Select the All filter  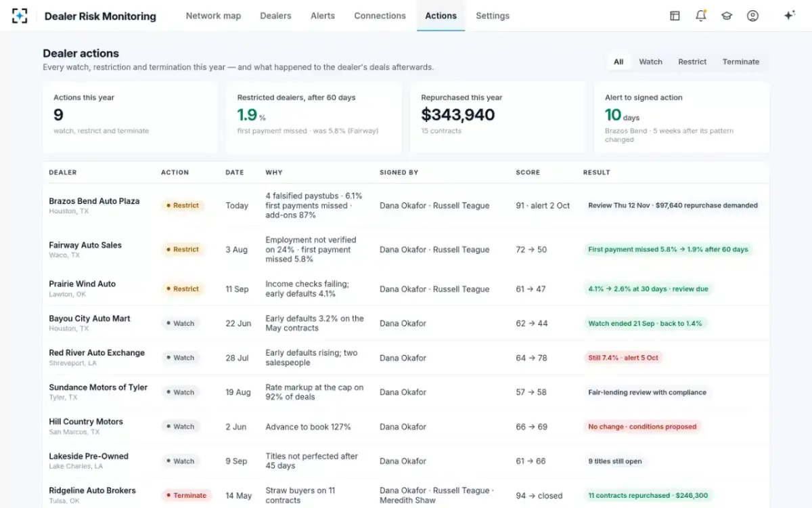point(618,62)
